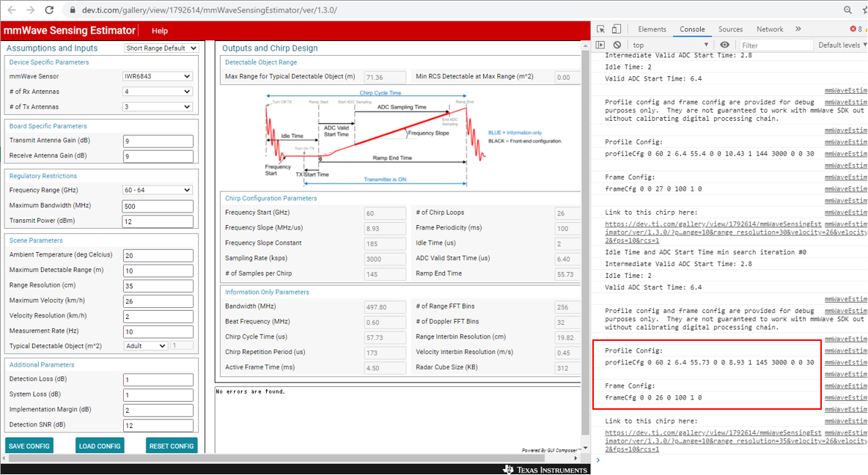Open the Sources tab in DevTools
This screenshot has height=475, width=868.
731,29
